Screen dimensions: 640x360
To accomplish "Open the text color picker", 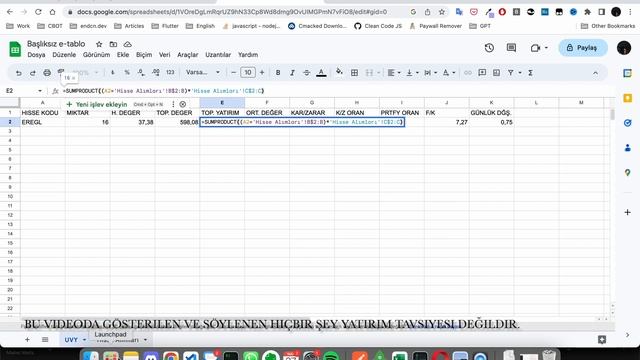I will click(x=321, y=73).
